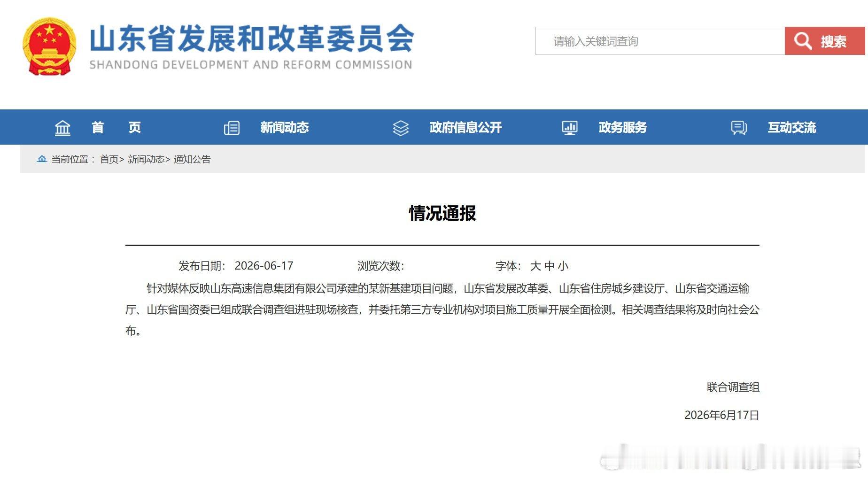This screenshot has width=868, height=479.
Task: Go to 新闻动态 in the breadcrumb
Action: [146, 159]
